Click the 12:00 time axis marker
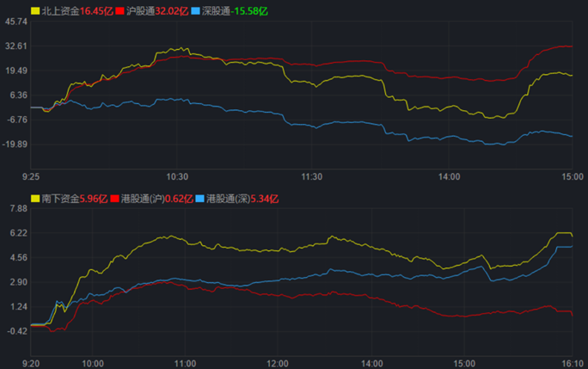This screenshot has height=369, width=588. pos(278,362)
